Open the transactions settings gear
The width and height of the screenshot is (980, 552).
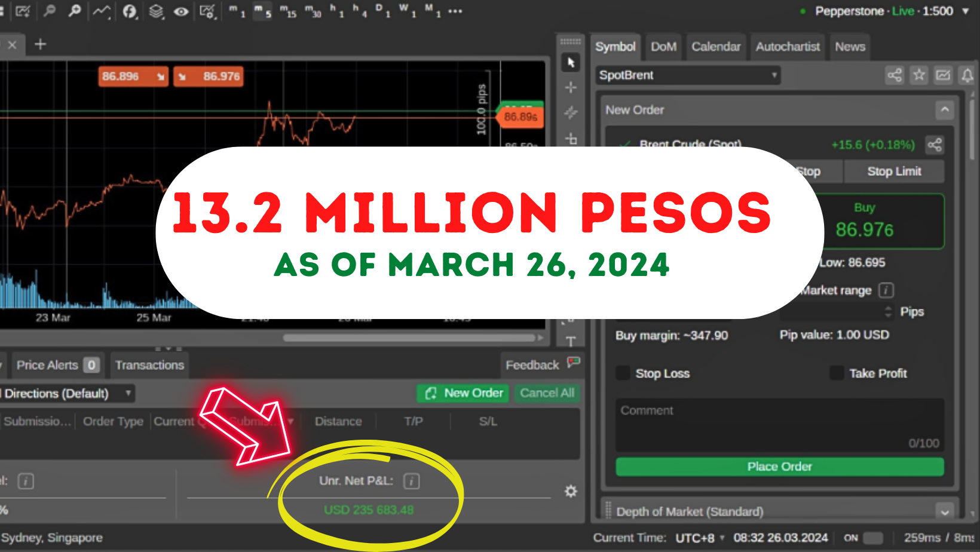pyautogui.click(x=571, y=491)
